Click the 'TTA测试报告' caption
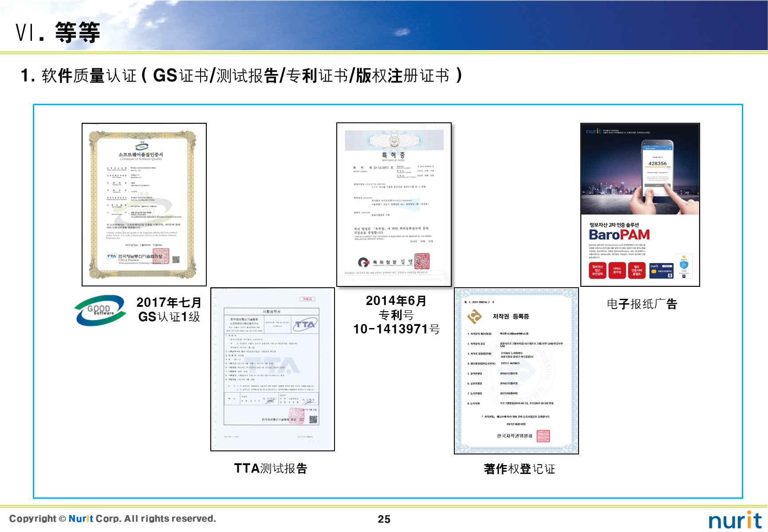This screenshot has height=532, width=768. [271, 468]
